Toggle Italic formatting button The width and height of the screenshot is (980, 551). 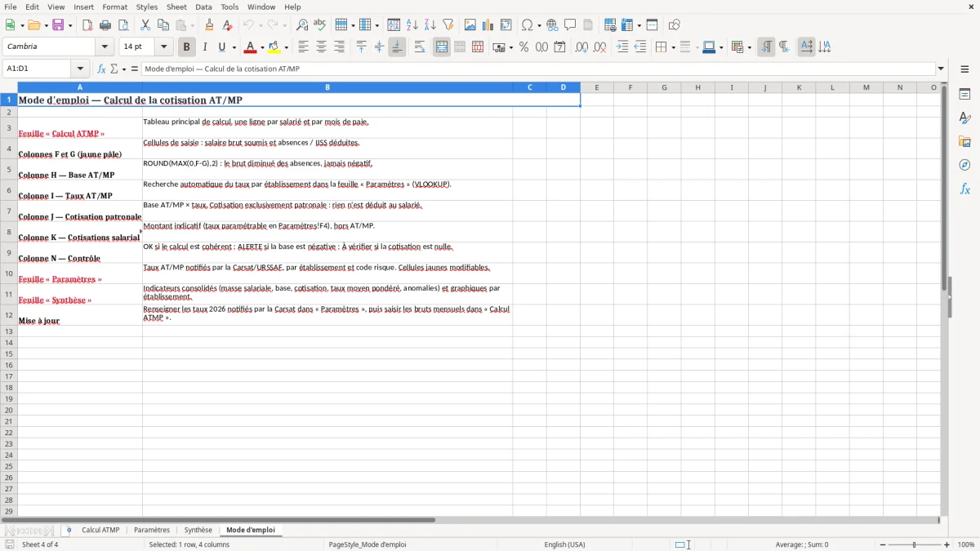click(205, 47)
